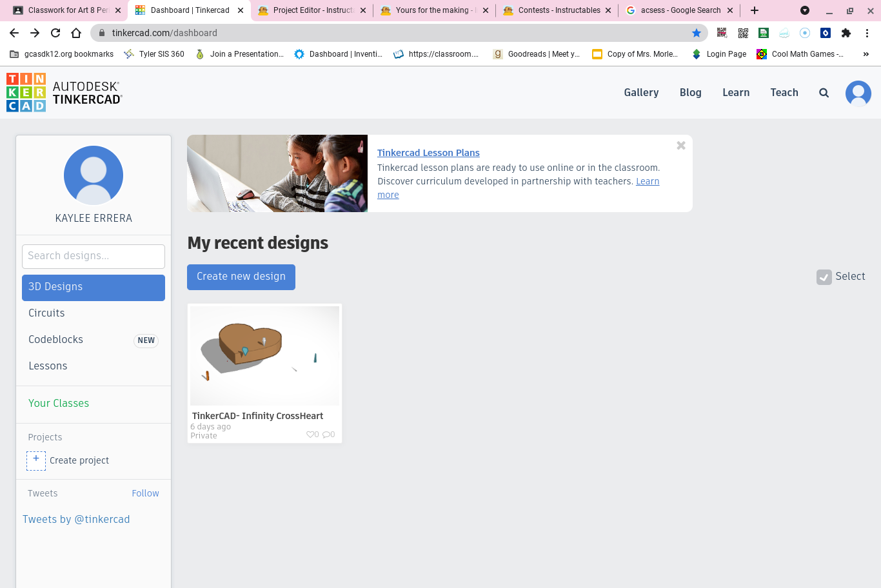Image resolution: width=881 pixels, height=588 pixels.
Task: Open the Infinity CrossHeart design thumbnail
Action: [264, 356]
